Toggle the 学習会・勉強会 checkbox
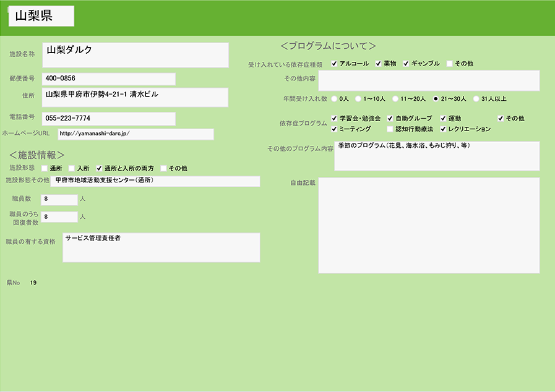The image size is (555, 392). tap(334, 118)
